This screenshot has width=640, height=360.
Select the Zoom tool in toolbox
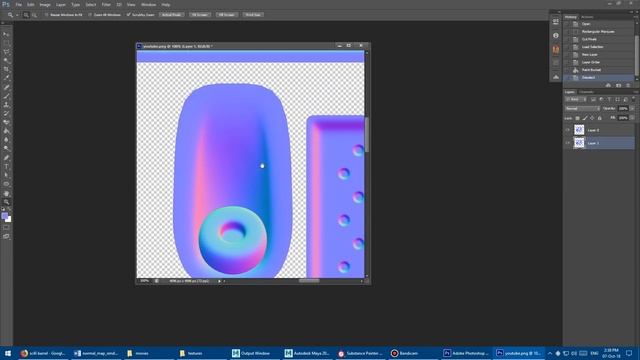(6, 202)
